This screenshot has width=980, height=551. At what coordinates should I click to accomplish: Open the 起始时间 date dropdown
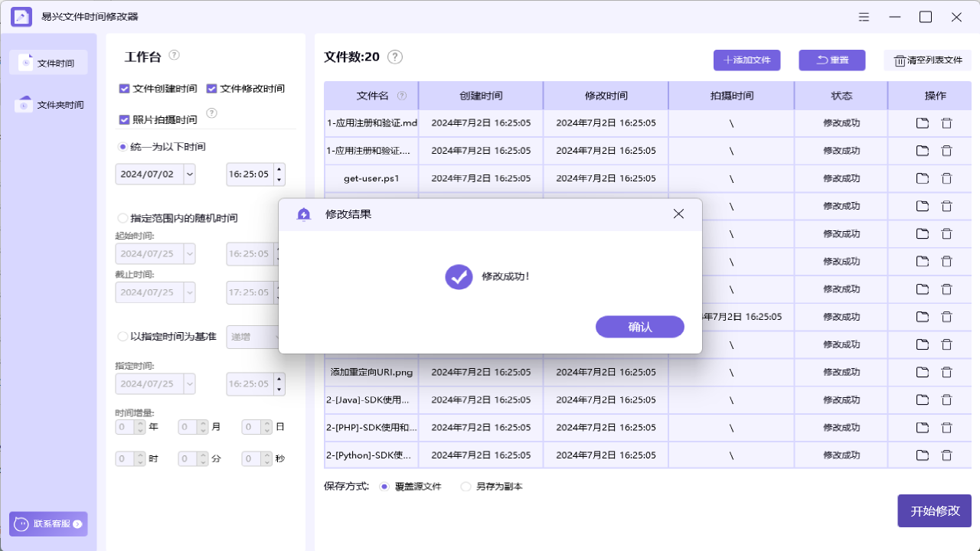tap(190, 253)
